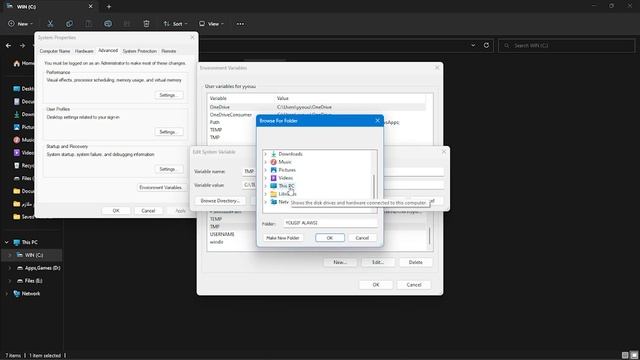Click OK in Browse For Folder dialog

pyautogui.click(x=330, y=238)
